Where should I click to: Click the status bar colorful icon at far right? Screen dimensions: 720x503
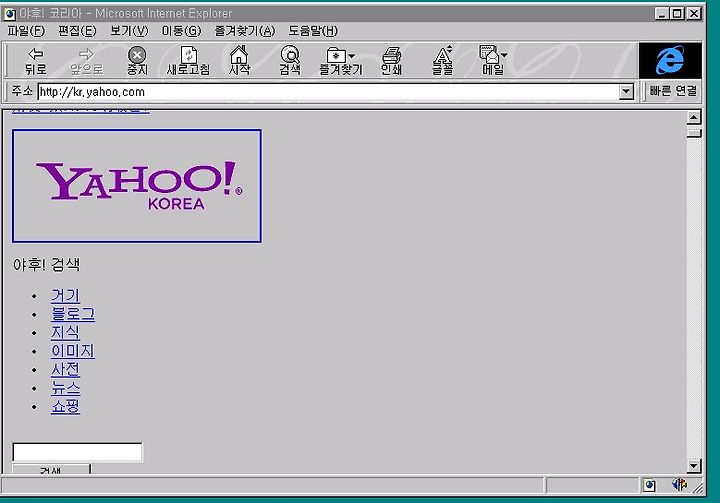tap(680, 484)
